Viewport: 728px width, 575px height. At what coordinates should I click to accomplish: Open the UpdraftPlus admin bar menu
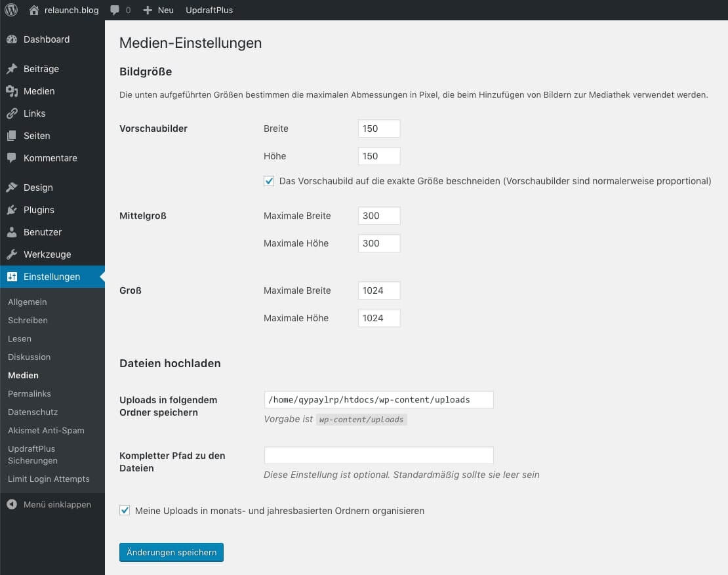tap(209, 10)
